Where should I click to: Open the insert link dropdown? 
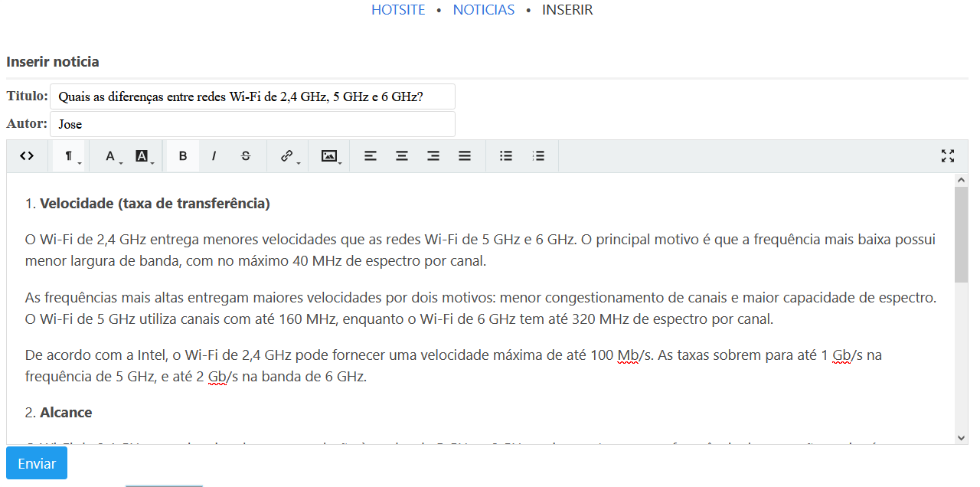pyautogui.click(x=288, y=156)
